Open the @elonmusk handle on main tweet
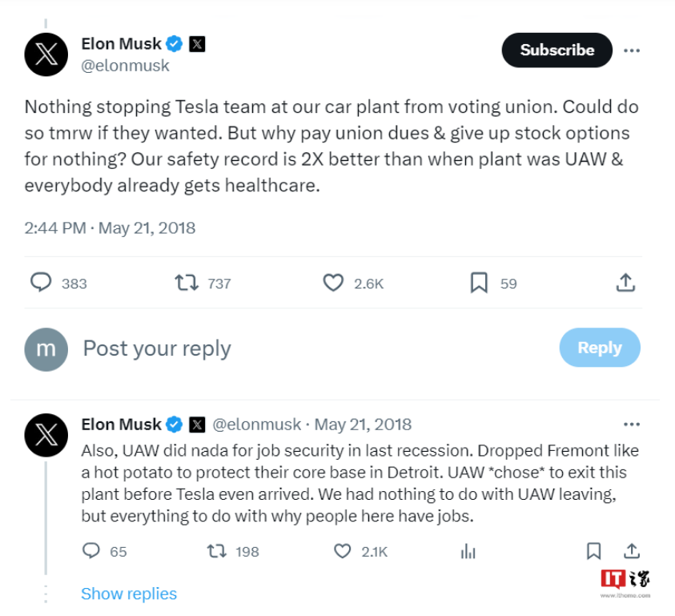This screenshot has height=616, width=675. (126, 66)
